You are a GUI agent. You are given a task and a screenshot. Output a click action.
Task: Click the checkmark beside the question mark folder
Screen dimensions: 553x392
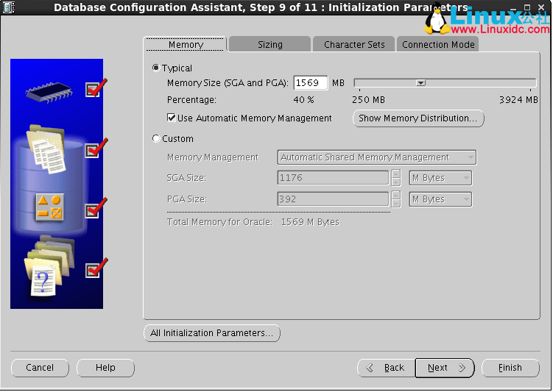point(94,270)
